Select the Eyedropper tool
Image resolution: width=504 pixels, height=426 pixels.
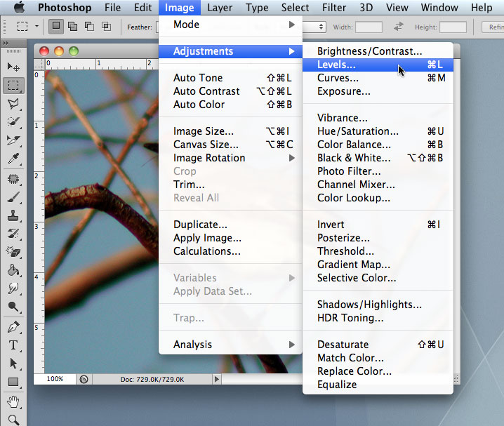tap(13, 159)
